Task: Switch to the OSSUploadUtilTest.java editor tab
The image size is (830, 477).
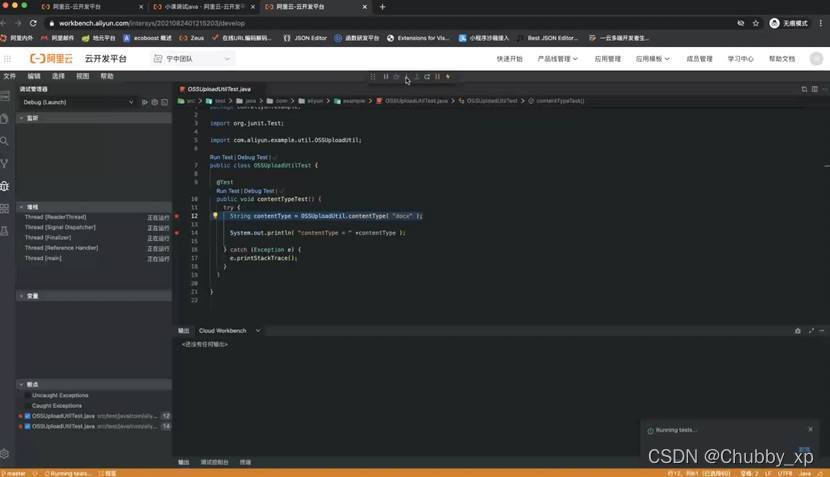Action: coord(219,89)
